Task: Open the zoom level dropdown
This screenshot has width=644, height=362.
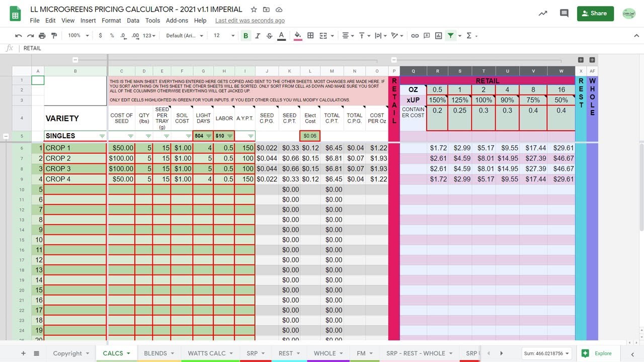Action: (78, 36)
